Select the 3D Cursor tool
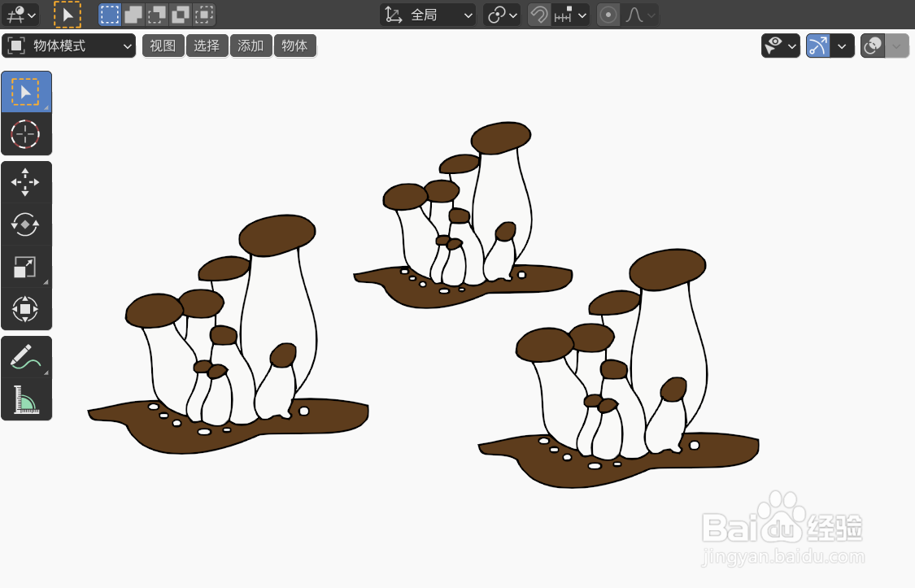915x588 pixels. click(26, 133)
